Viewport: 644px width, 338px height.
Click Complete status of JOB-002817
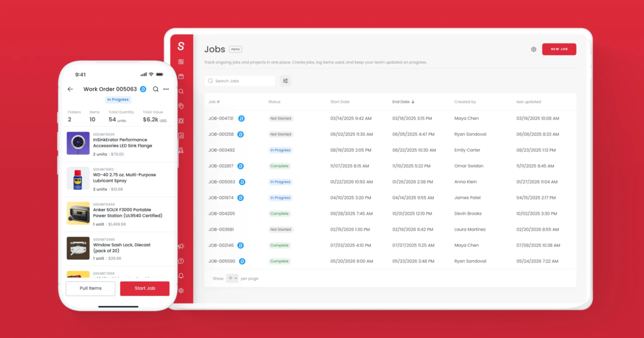click(280, 166)
